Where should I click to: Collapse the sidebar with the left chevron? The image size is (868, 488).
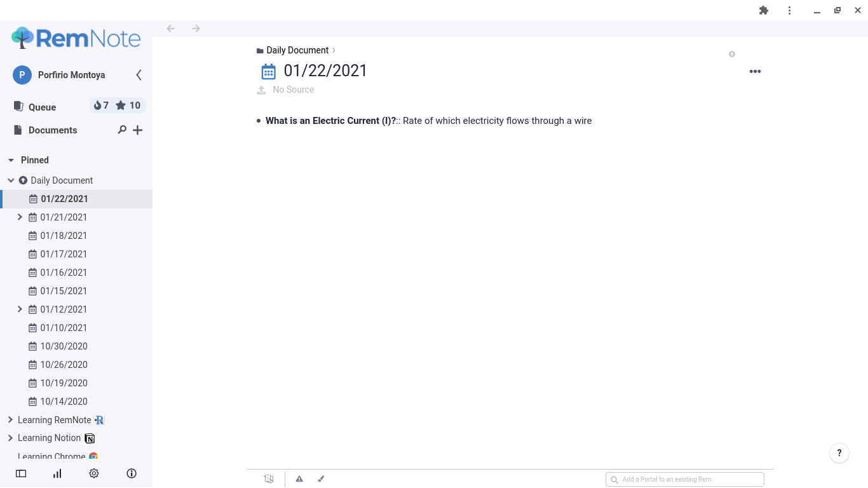[139, 75]
